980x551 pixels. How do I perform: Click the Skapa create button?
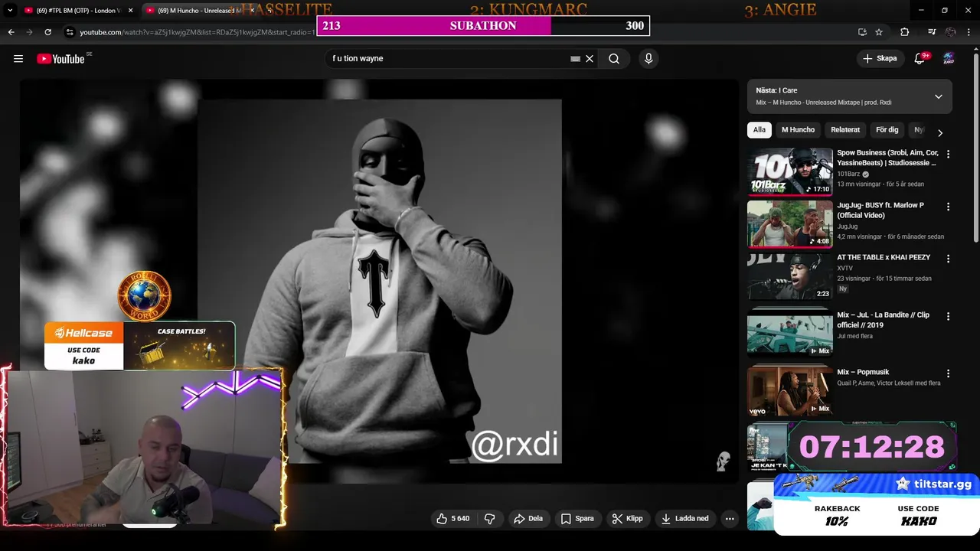(x=880, y=59)
